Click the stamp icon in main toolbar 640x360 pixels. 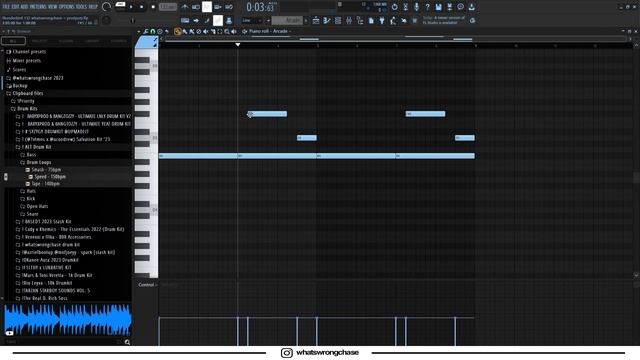coord(229,20)
